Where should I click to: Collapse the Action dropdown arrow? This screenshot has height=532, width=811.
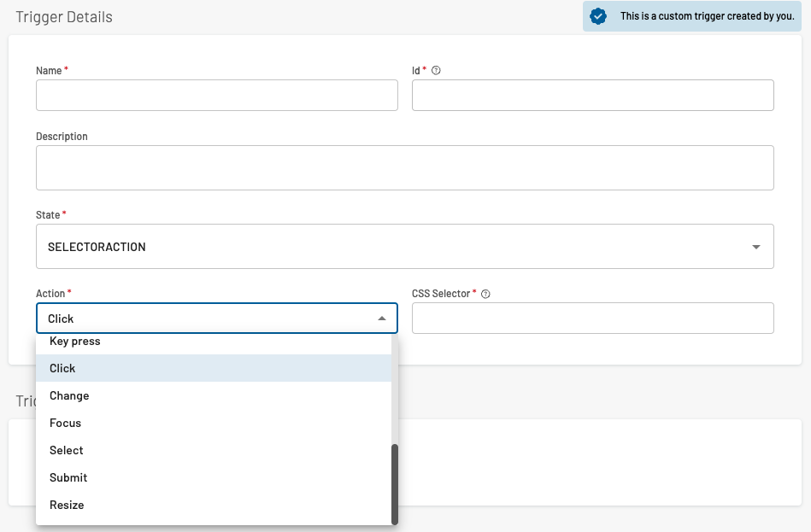(382, 319)
